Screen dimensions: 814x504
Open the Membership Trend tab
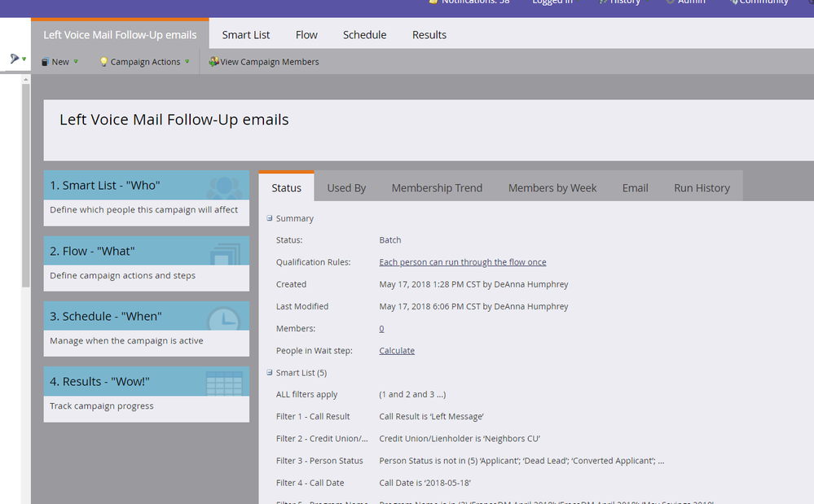[437, 188]
